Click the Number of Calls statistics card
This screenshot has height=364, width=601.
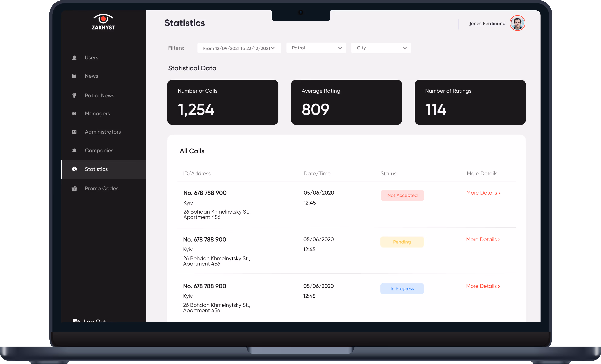[222, 102]
